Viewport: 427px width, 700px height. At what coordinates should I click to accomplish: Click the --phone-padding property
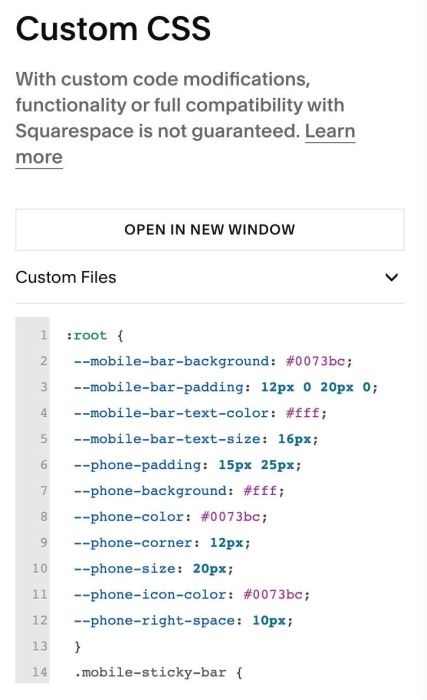[138, 464]
